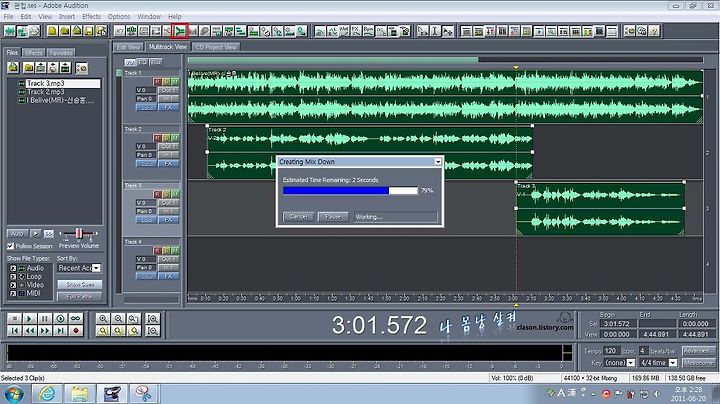Screen dimensions: 720x404
Task: Mute Track 2 with green M button
Action: point(175,138)
